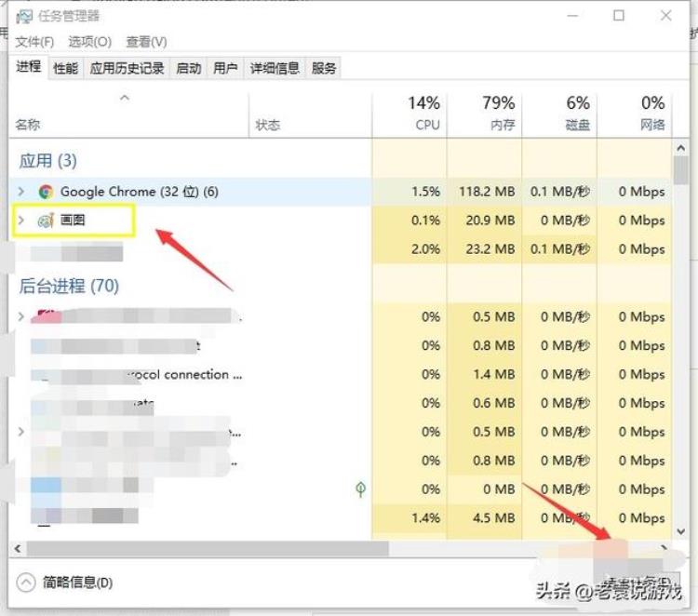
Task: Click the green leaf suspended status icon
Action: (x=360, y=489)
